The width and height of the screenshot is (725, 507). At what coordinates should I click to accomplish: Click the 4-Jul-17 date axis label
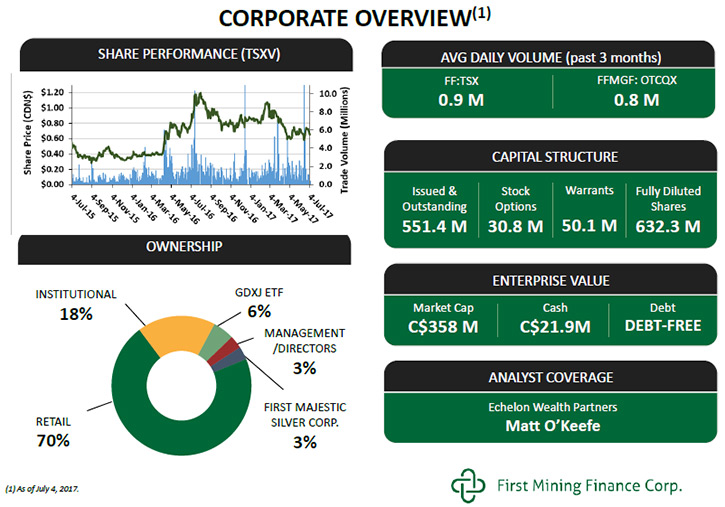pos(321,206)
